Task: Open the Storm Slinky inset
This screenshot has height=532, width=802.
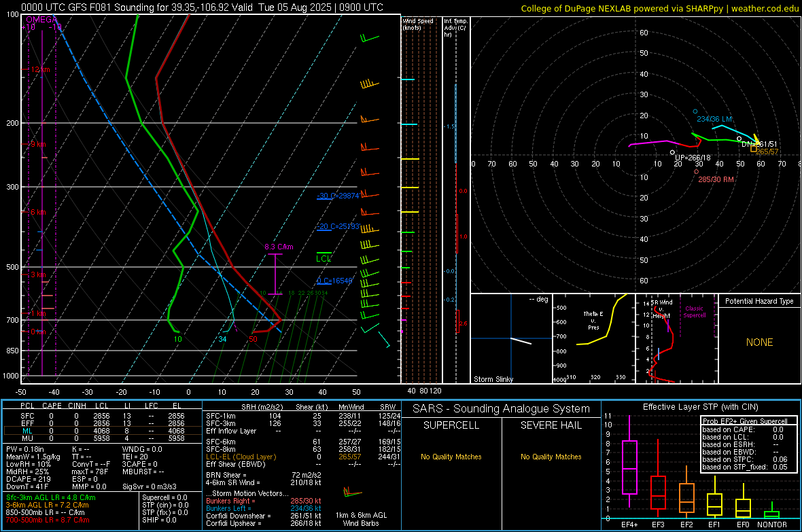Action: coord(511,338)
